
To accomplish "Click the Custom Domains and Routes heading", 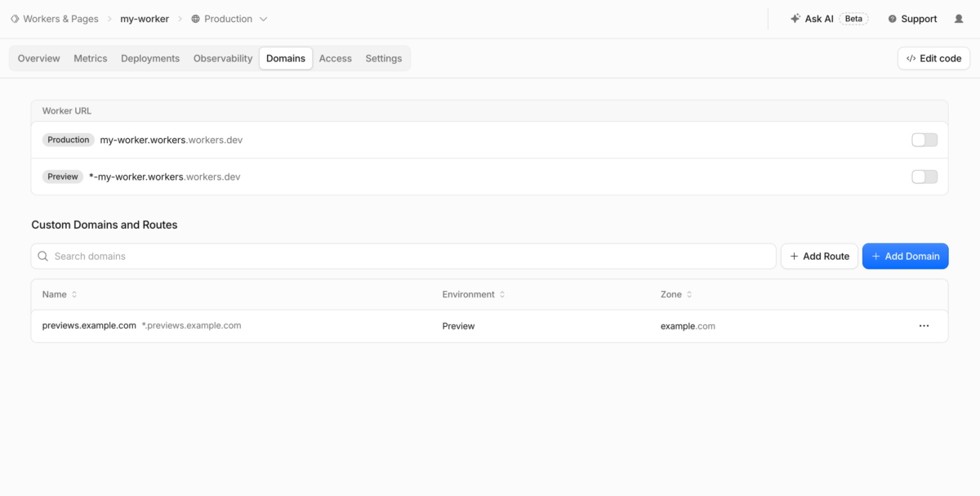I will click(x=105, y=225).
